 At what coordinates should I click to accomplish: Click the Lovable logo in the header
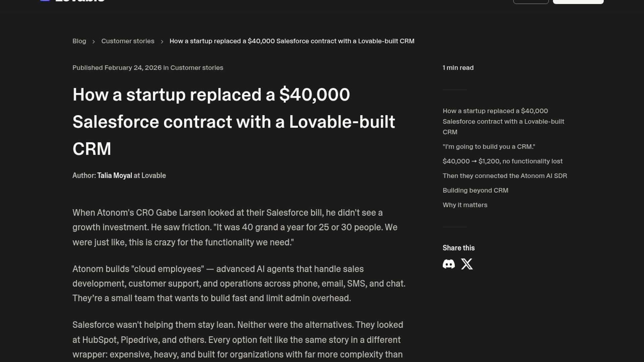(72, 1)
